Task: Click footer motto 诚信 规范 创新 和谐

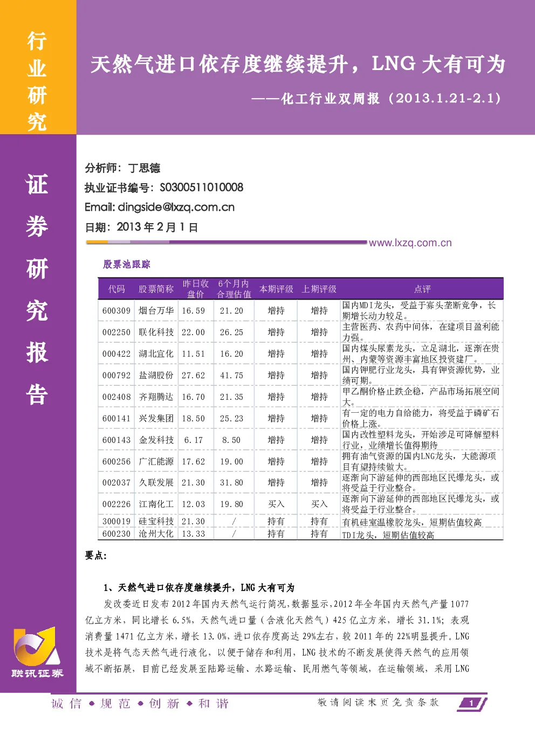Action: point(140,703)
